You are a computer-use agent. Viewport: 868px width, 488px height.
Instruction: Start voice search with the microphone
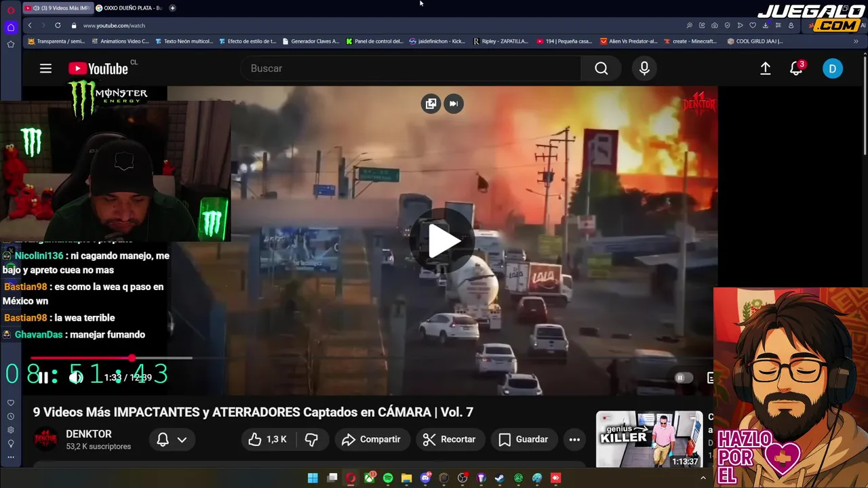click(644, 68)
